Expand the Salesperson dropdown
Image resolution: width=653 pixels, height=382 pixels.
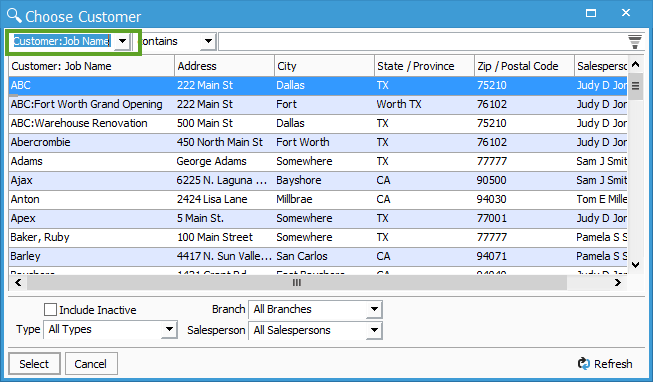pyautogui.click(x=374, y=330)
